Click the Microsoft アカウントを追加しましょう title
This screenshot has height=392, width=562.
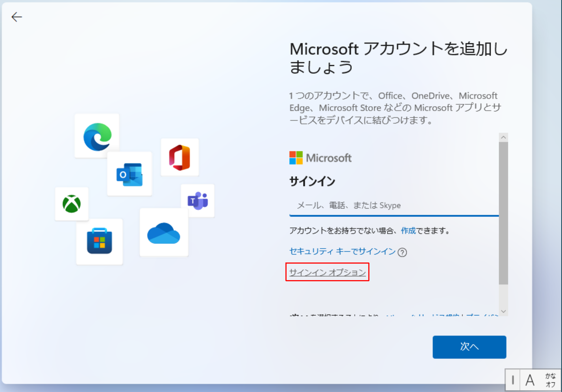coord(399,58)
